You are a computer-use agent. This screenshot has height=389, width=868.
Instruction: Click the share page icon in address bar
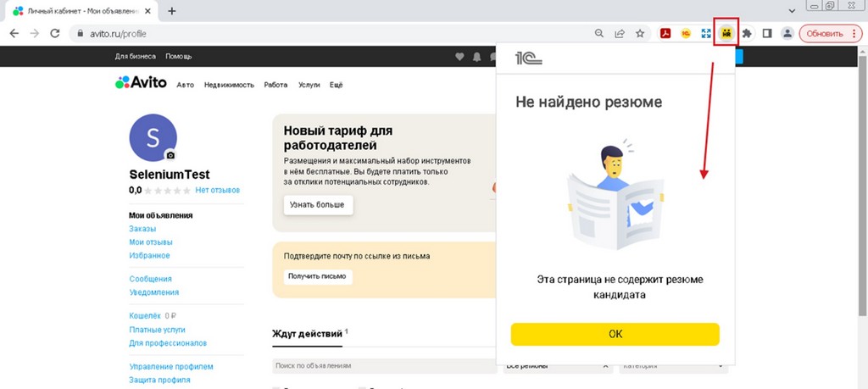click(x=620, y=33)
